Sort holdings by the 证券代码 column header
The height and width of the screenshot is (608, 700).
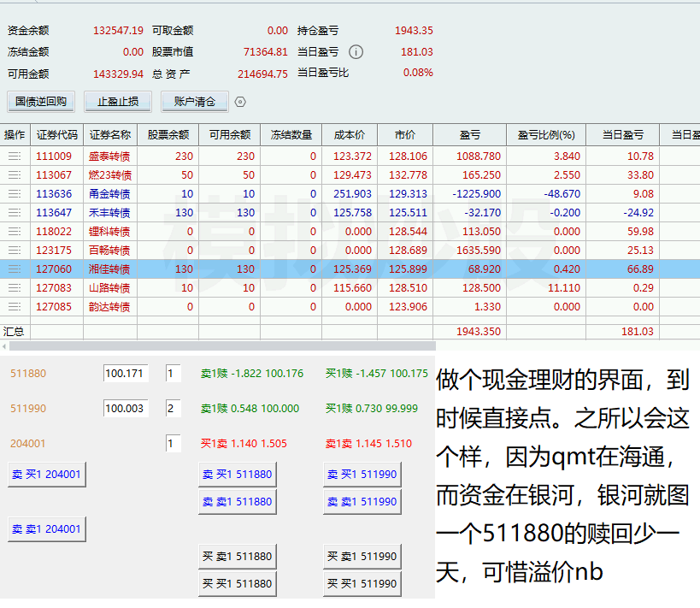[57, 135]
